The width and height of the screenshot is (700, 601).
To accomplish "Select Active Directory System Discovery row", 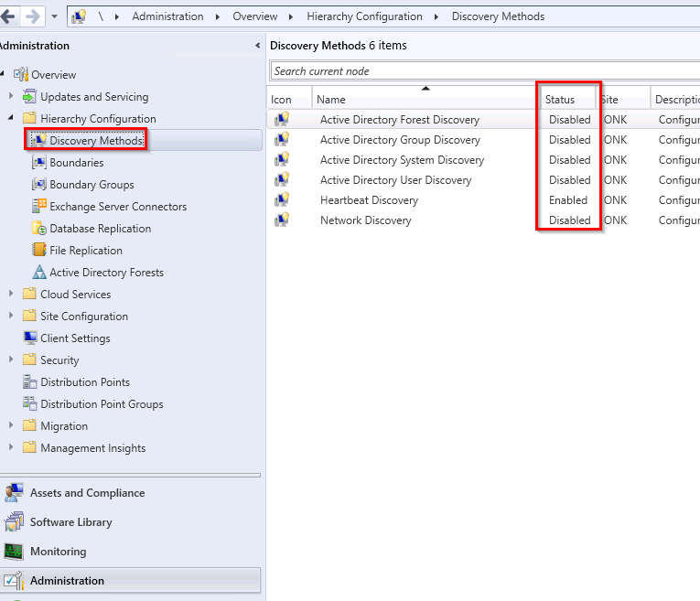I will tap(483, 160).
